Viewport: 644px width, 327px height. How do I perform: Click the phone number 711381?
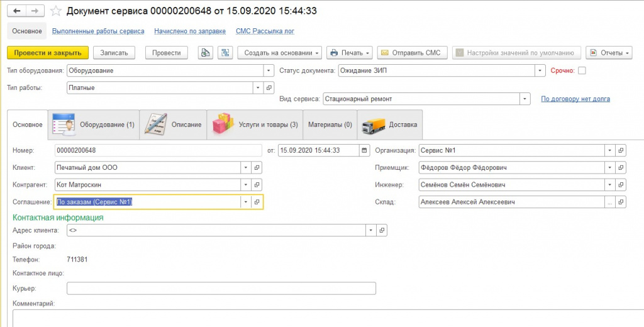77,260
